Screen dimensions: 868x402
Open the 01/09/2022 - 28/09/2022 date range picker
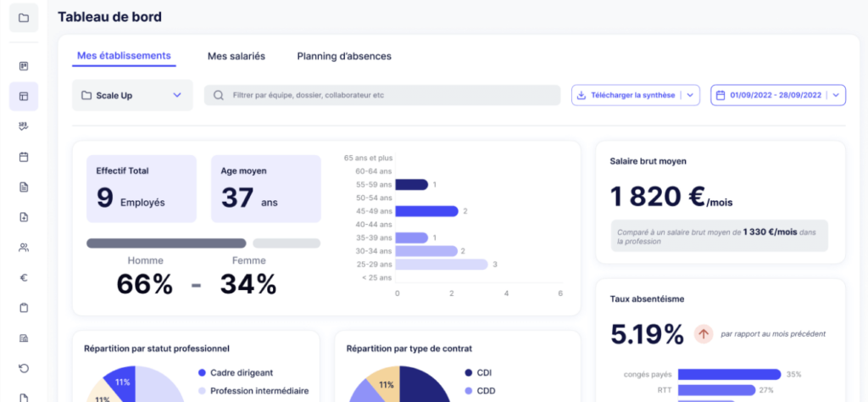click(x=777, y=96)
